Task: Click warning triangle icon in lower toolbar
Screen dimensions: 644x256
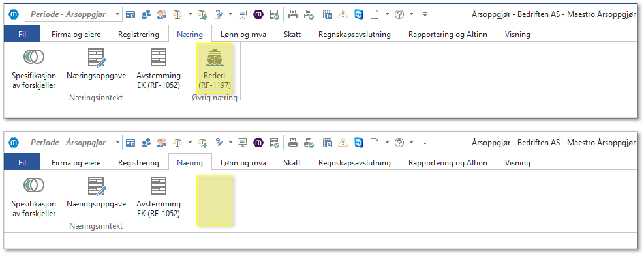Action: point(343,143)
